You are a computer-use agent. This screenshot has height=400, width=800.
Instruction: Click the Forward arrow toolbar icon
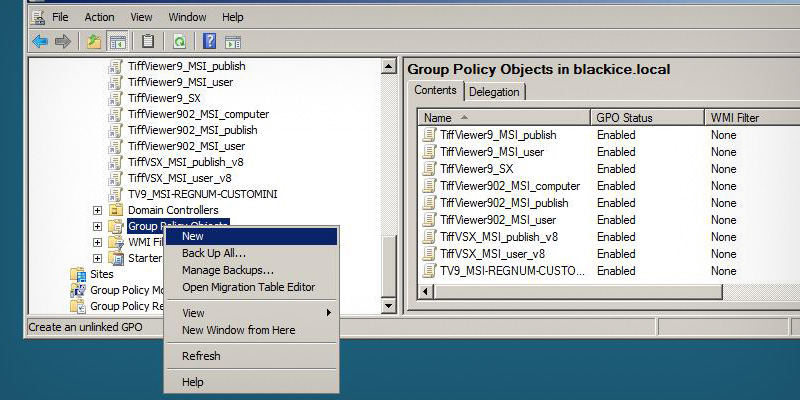[62, 41]
